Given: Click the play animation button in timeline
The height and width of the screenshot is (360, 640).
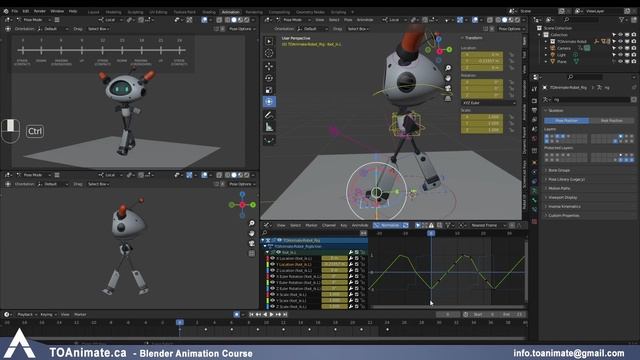Looking at the screenshot, I should point(271,314).
